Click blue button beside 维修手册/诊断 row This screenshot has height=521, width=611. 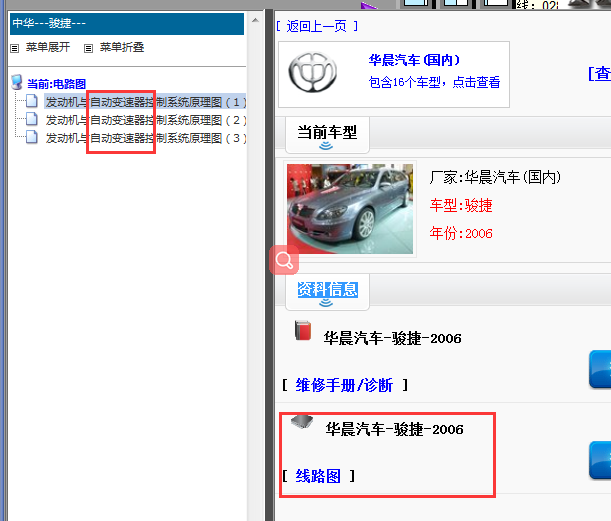pyautogui.click(x=600, y=369)
